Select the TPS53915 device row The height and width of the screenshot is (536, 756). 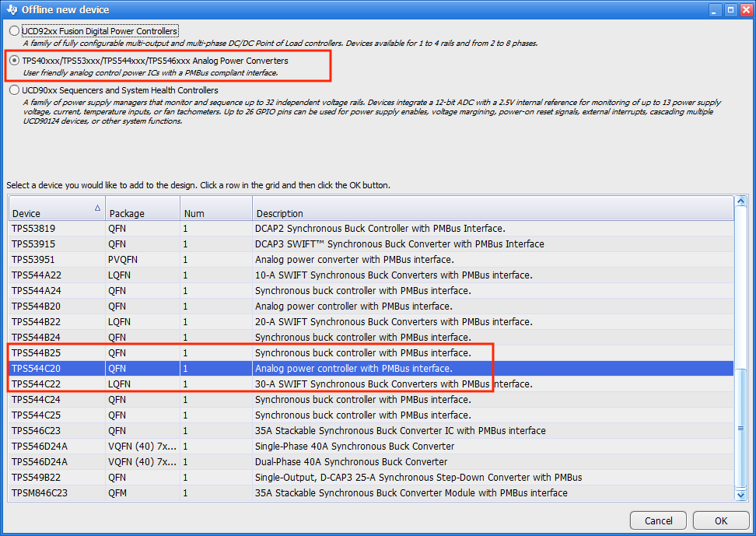click(371, 243)
